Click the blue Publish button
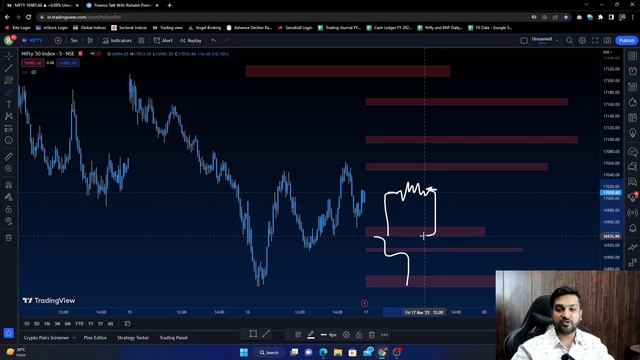Image resolution: width=640 pixels, height=360 pixels. pos(627,40)
